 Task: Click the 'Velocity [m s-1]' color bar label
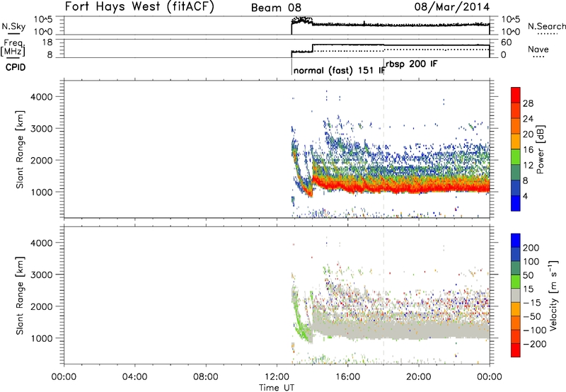pos(553,295)
